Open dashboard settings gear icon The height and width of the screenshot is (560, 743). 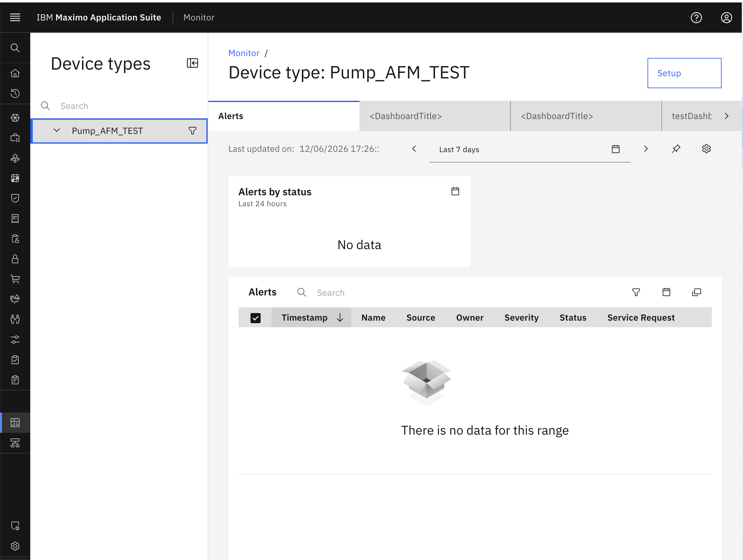pyautogui.click(x=706, y=149)
